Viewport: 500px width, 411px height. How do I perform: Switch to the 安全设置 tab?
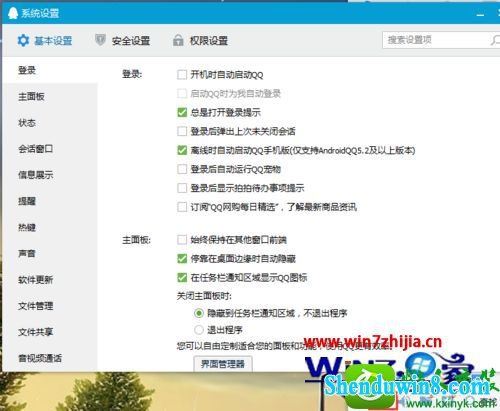(x=122, y=41)
